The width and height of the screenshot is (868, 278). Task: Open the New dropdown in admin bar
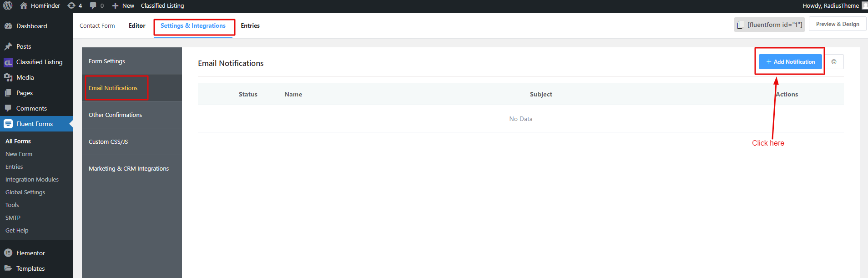[x=123, y=5]
